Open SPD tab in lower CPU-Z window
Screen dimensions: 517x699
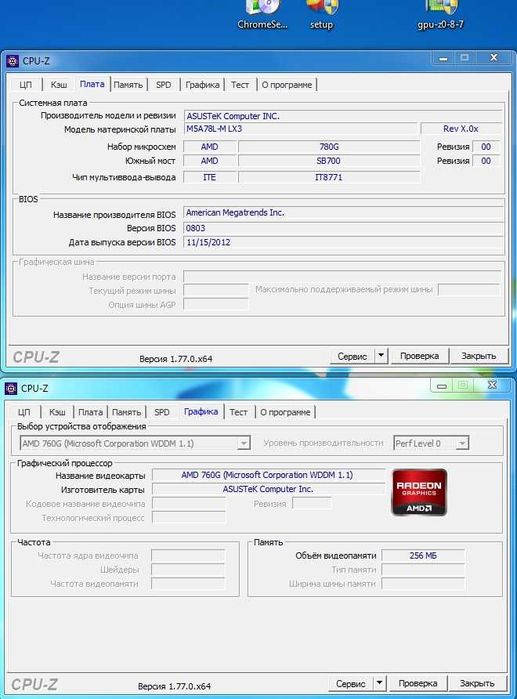click(161, 412)
